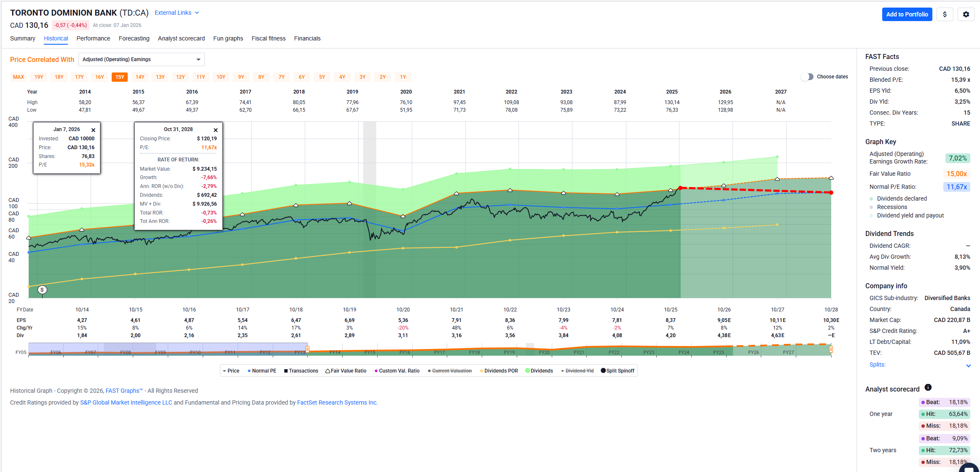Toggle Price line in chart legend
This screenshot has height=472, width=980.
pos(231,371)
